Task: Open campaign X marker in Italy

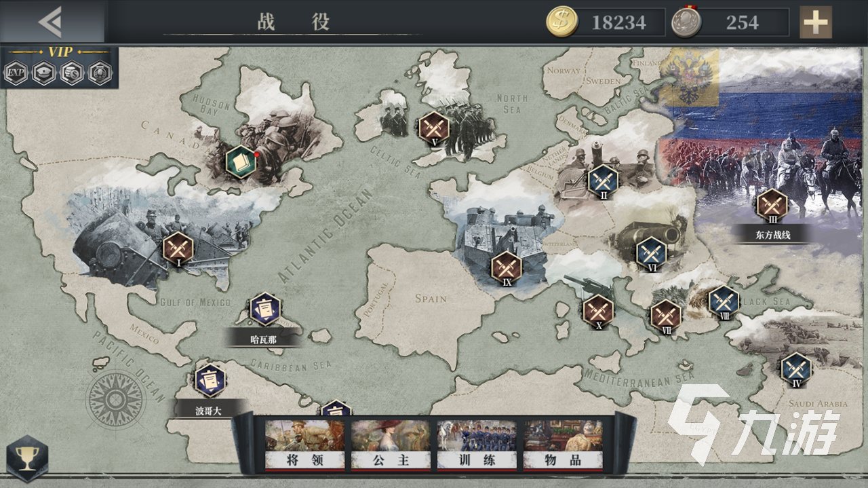Action: [598, 311]
